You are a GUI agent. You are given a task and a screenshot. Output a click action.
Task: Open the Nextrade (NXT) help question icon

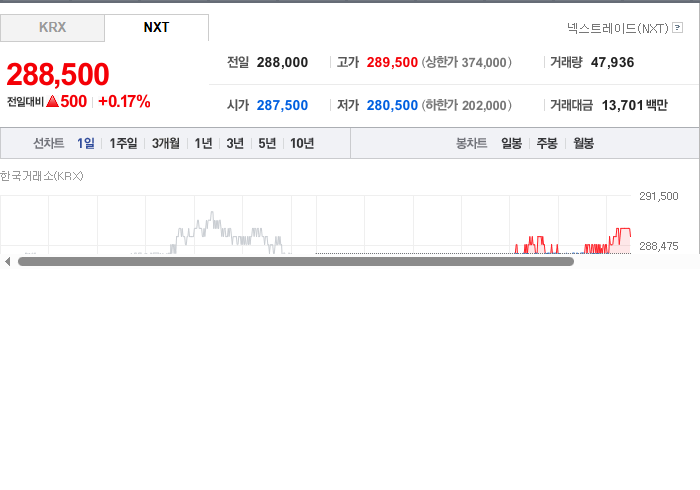tap(677, 28)
